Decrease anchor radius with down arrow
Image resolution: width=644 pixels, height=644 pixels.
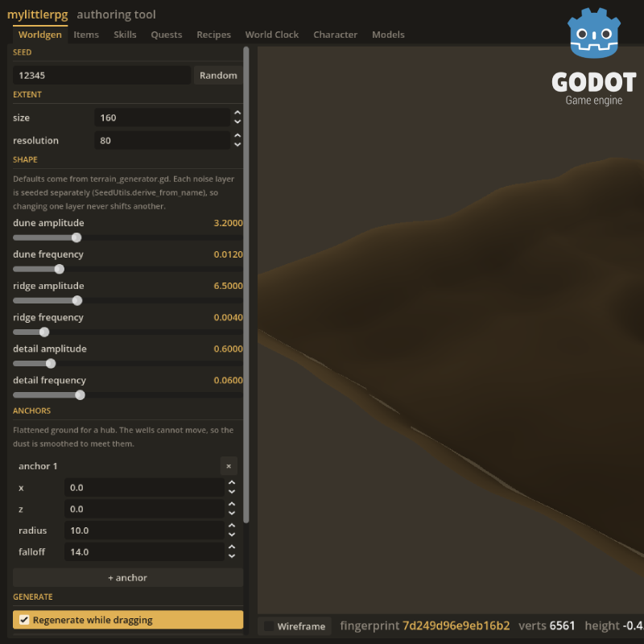pos(232,535)
